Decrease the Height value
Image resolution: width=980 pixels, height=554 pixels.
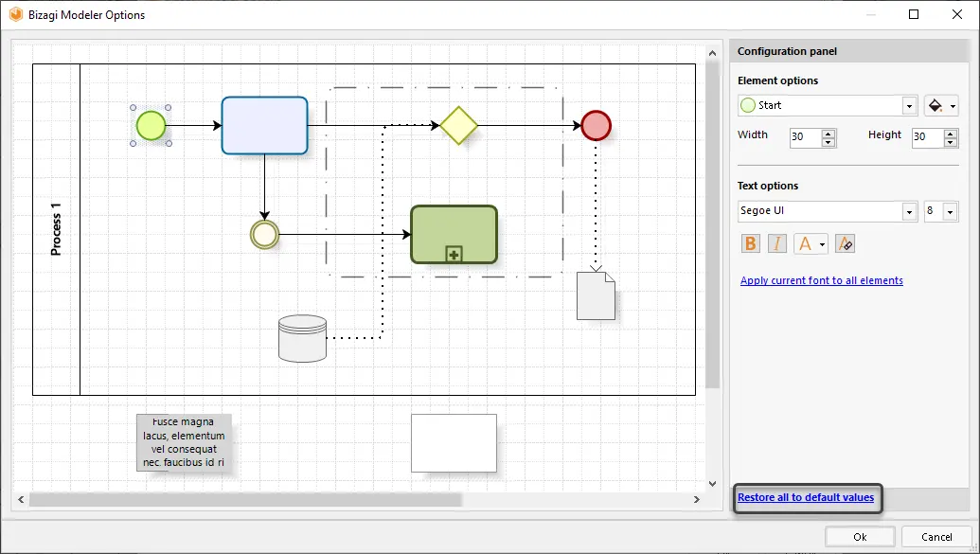click(951, 142)
